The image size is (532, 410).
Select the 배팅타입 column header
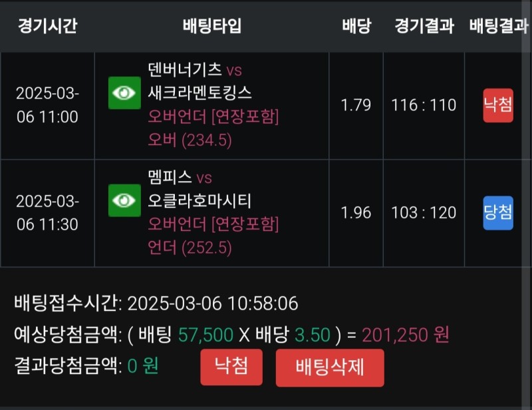click(x=212, y=26)
